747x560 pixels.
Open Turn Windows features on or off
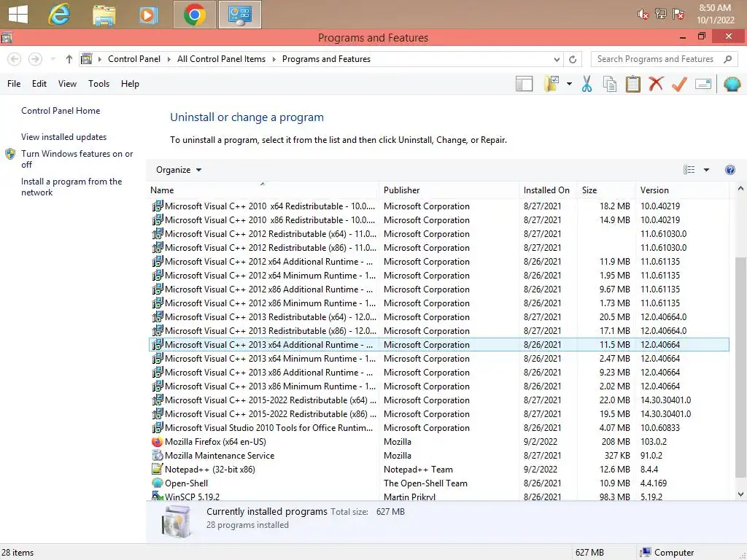point(77,159)
